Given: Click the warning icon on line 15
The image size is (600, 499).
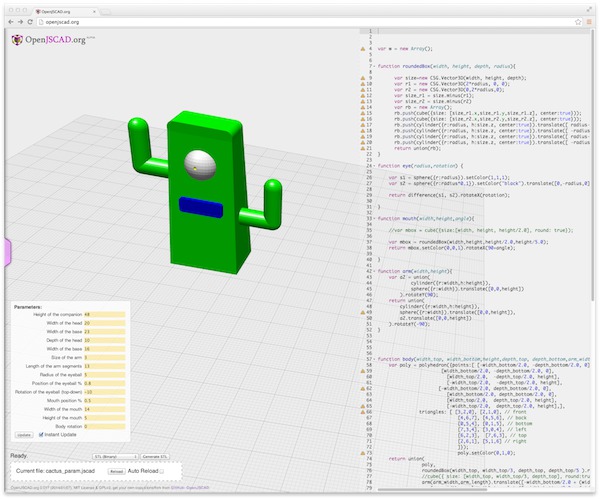Looking at the screenshot, I should coord(363,113).
